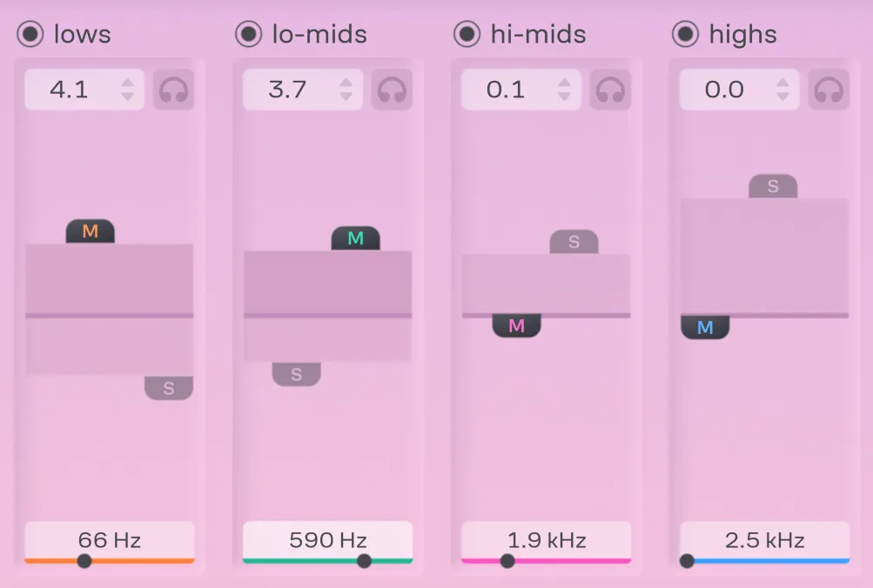873x588 pixels.
Task: Solo the hi-mids band with headphone icon
Action: coord(610,90)
